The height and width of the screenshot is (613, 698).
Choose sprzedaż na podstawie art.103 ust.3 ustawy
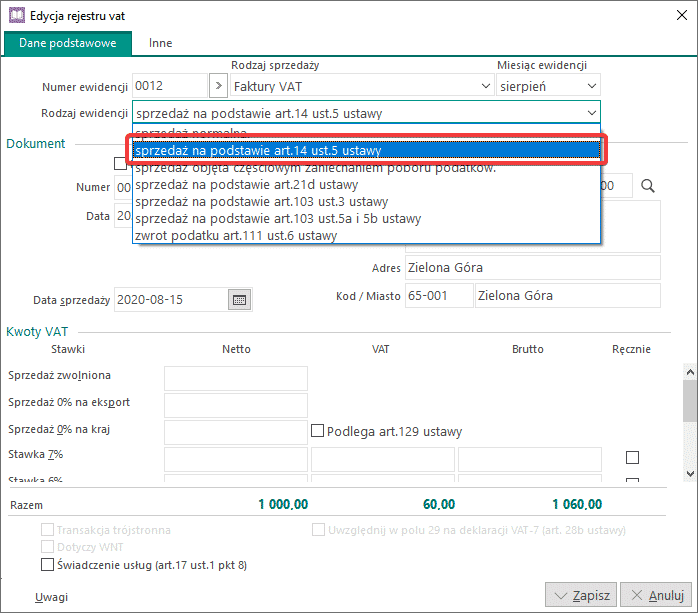pos(366,202)
